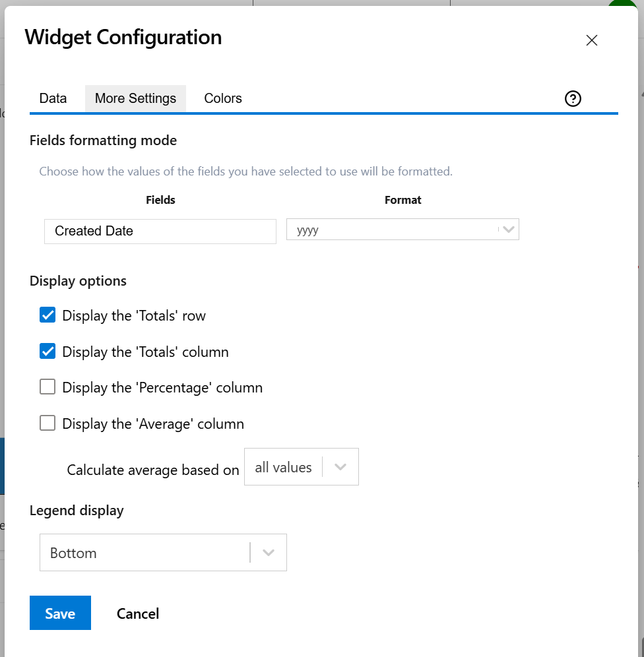644x657 pixels.
Task: Click the chevron on the 'all values' dropdown
Action: point(340,466)
